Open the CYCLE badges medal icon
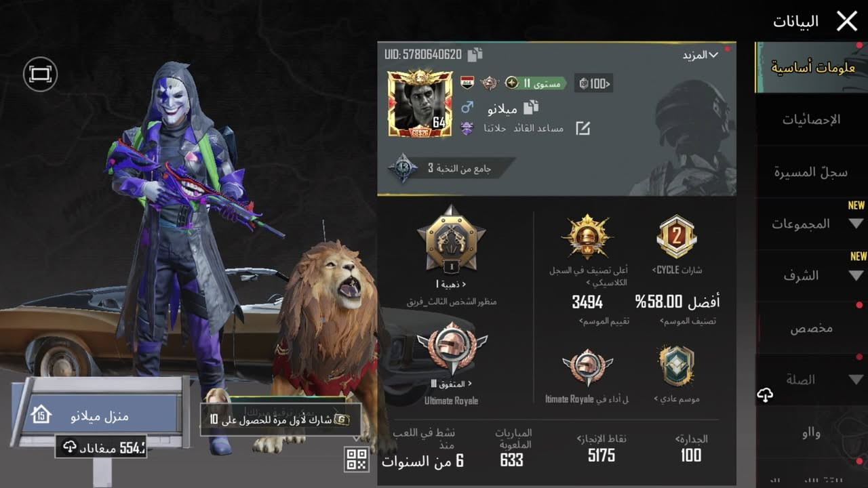 point(676,237)
